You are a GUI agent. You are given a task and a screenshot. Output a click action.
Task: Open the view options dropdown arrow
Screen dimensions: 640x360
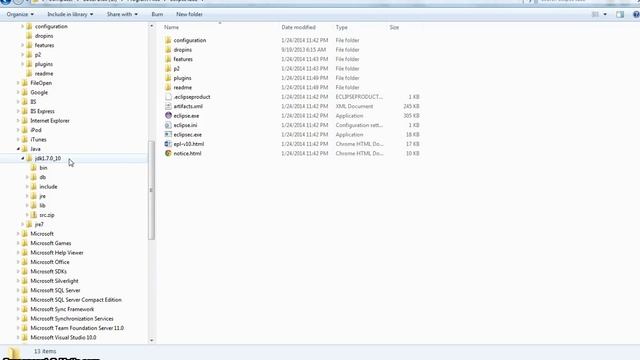[605, 14]
